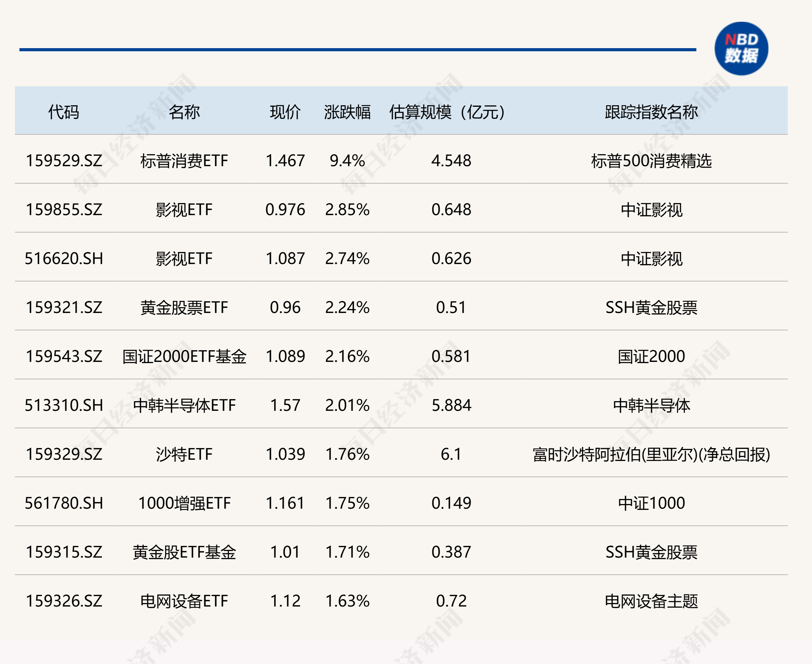Click the 电网设备主题 index name

click(651, 601)
